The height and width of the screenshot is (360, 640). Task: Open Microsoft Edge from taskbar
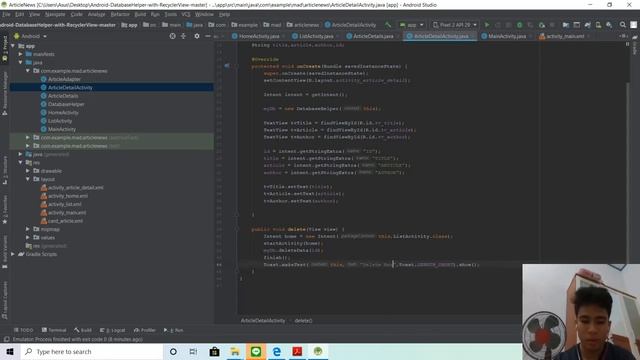pos(277,351)
